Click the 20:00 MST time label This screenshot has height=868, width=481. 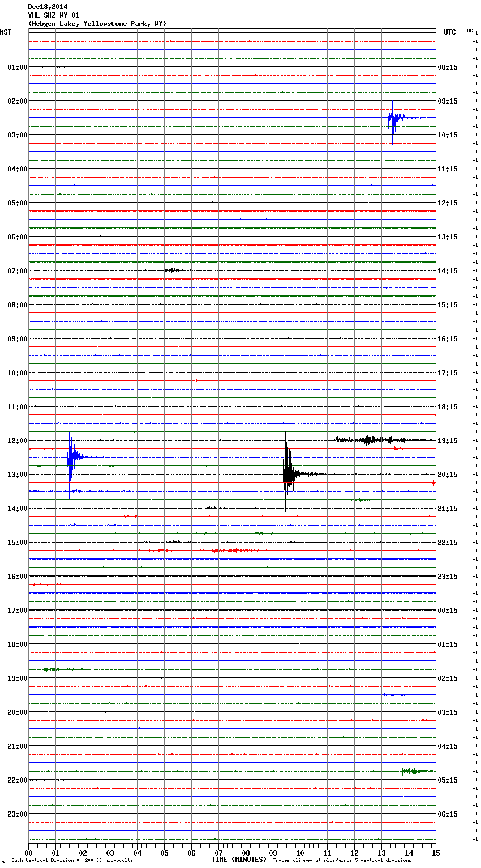[x=17, y=712]
